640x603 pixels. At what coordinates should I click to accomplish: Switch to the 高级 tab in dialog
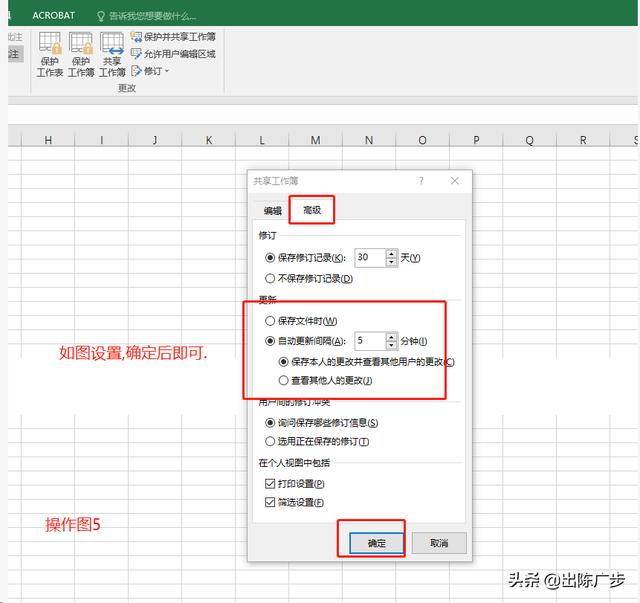pyautogui.click(x=312, y=210)
